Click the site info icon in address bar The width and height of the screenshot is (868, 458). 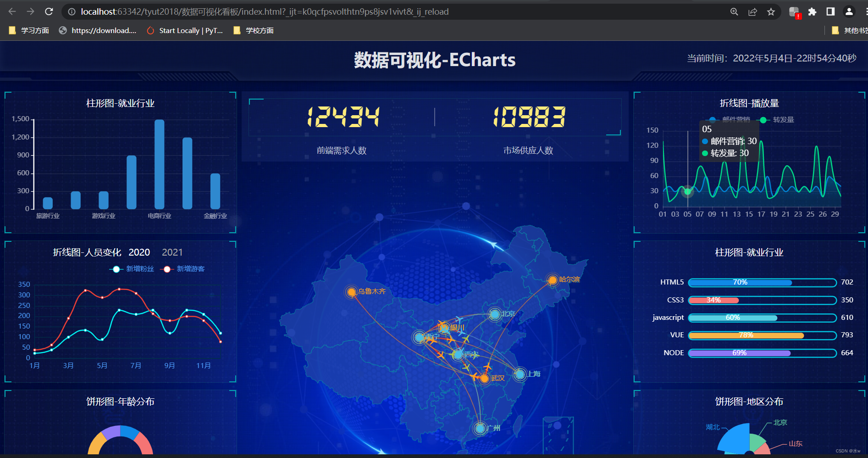72,12
